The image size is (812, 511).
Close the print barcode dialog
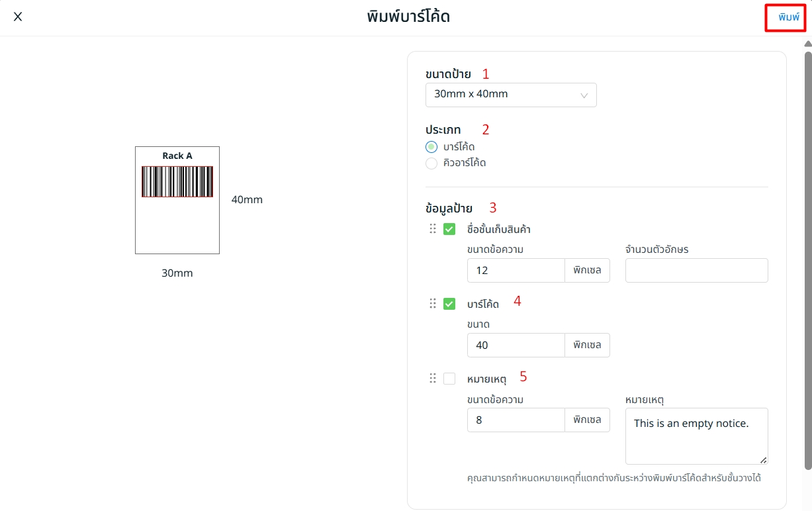18,17
